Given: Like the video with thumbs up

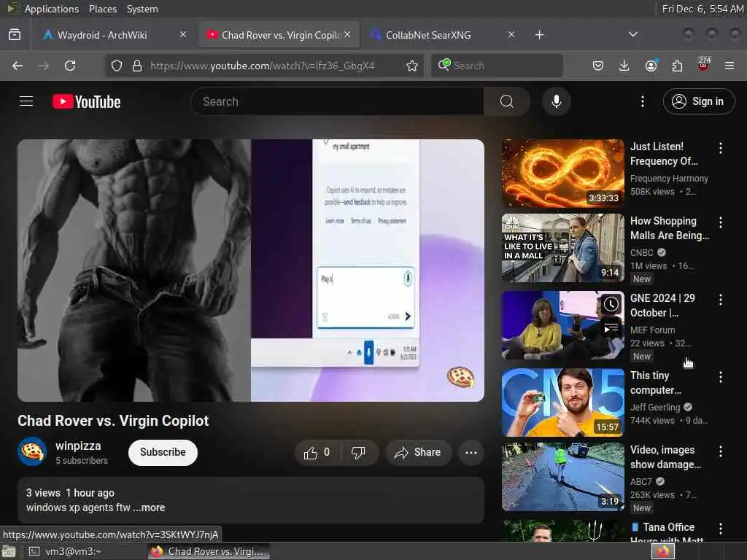Looking at the screenshot, I should point(317,452).
